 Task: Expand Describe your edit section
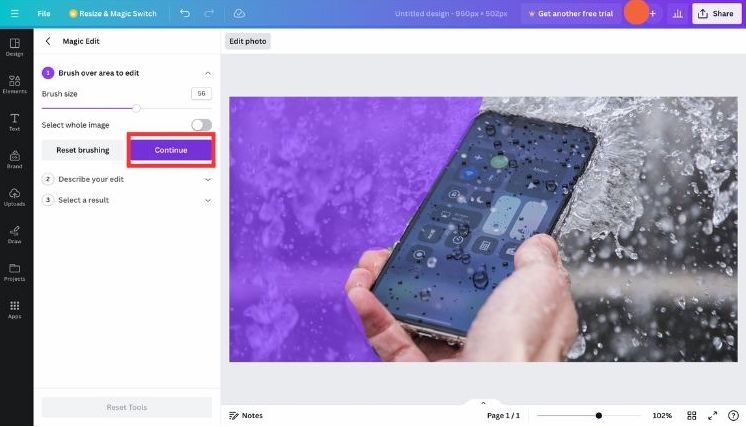coord(127,179)
